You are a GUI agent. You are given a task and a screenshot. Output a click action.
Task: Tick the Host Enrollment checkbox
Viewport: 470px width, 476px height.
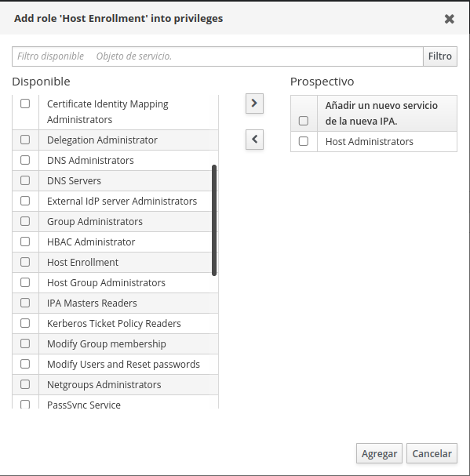pyautogui.click(x=25, y=262)
